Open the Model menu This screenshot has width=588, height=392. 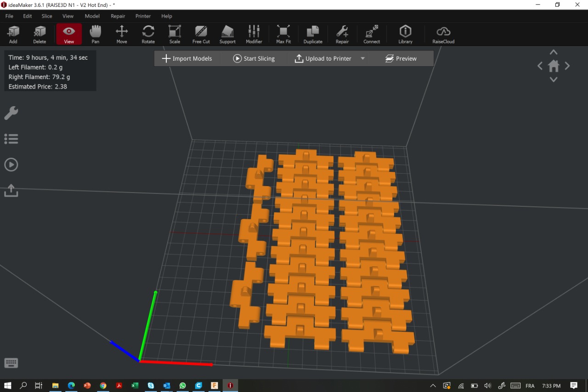(92, 16)
